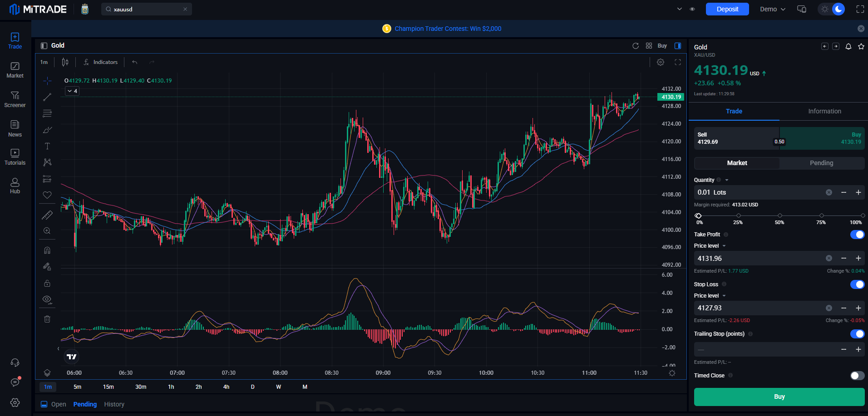Click the Deposit button
Image resolution: width=868 pixels, height=416 pixels.
point(727,9)
